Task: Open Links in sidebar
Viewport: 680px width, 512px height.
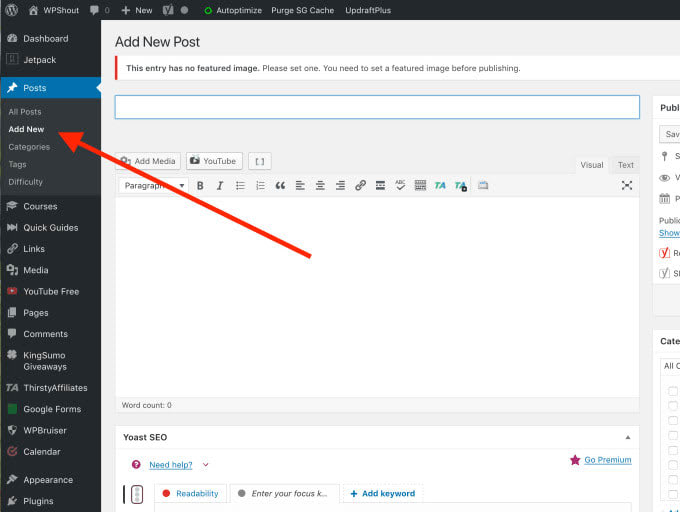Action: coord(34,249)
